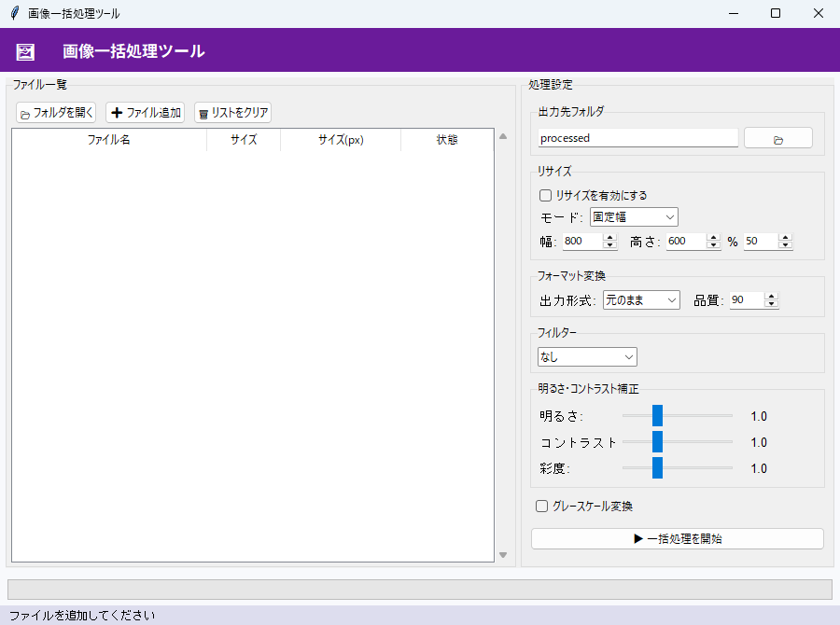Click the feather app icon in title bar
Viewport: 840px width, 625px height.
[15, 13]
